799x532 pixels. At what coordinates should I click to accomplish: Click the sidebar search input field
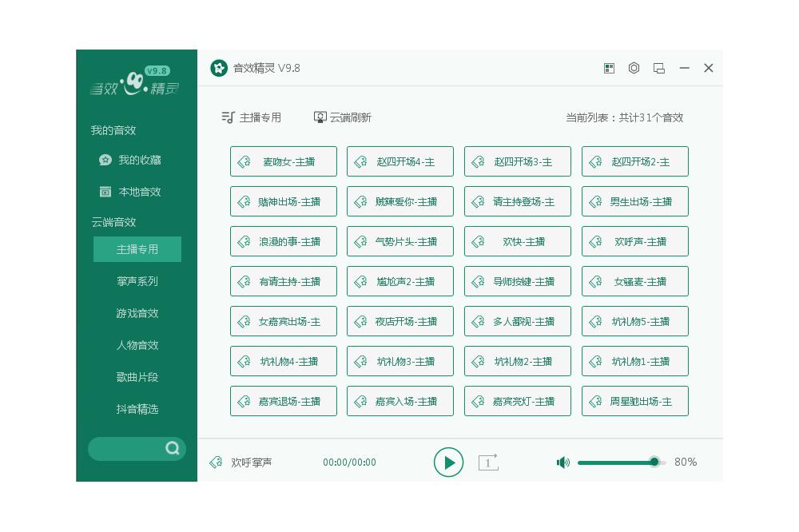pos(137,448)
